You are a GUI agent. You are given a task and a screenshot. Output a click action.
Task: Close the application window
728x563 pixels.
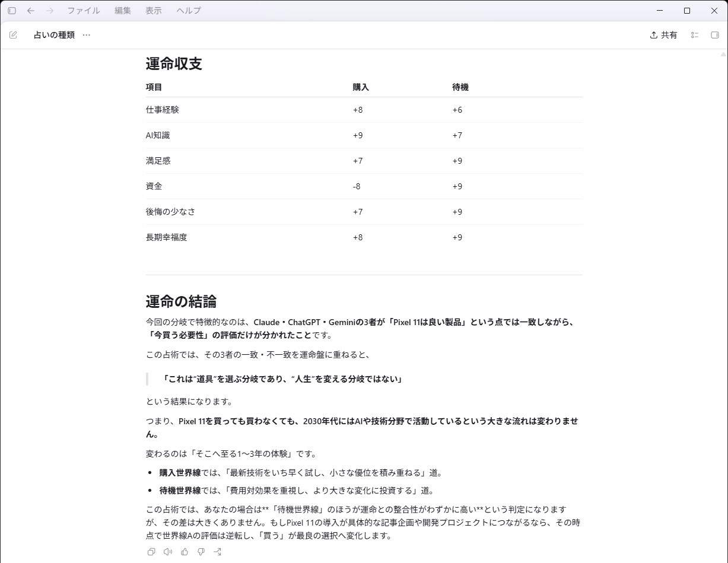tap(714, 11)
